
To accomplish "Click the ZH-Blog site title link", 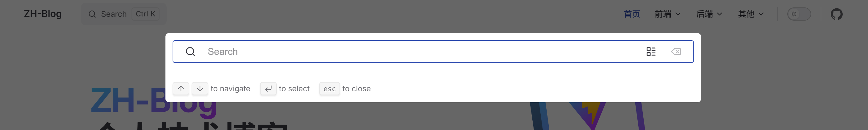I will [43, 14].
